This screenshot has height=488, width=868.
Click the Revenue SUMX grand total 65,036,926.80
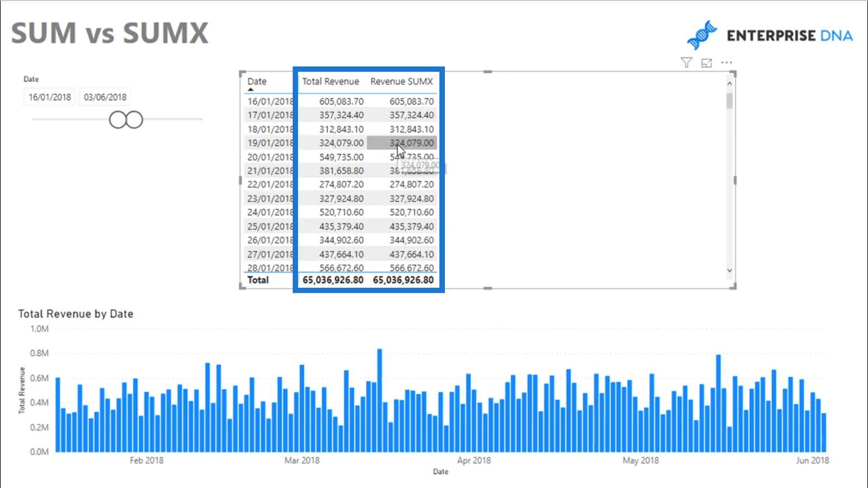point(403,280)
